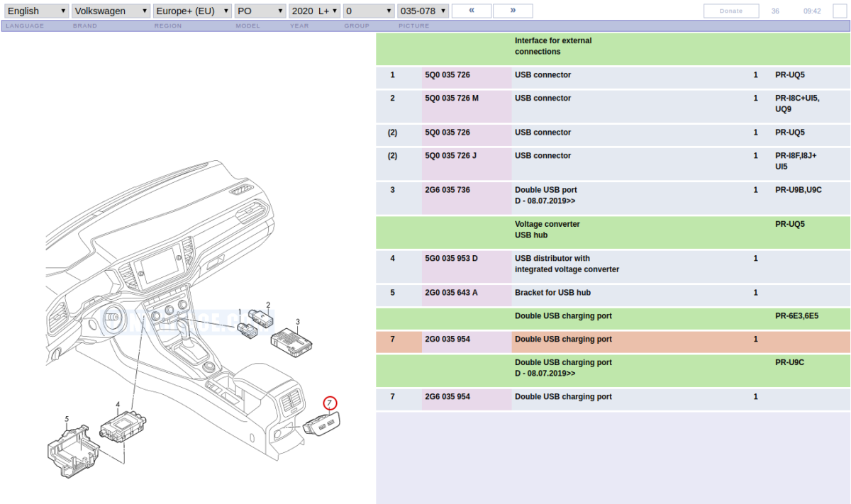
Task: Select part number 2G6 035 954
Action: (x=447, y=397)
